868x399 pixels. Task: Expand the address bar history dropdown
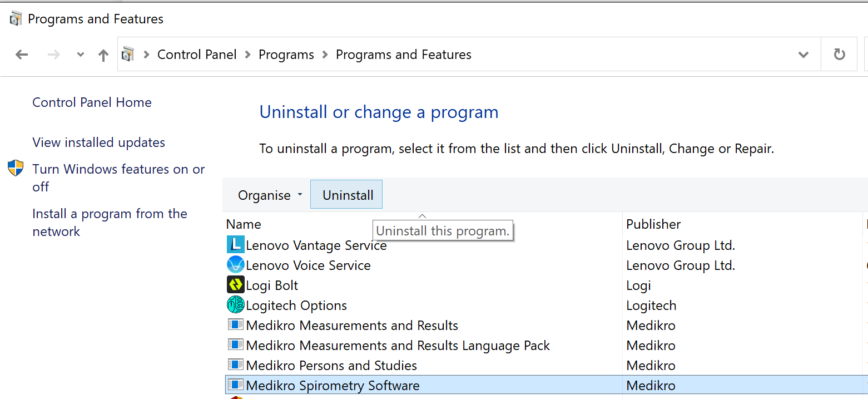tap(803, 55)
